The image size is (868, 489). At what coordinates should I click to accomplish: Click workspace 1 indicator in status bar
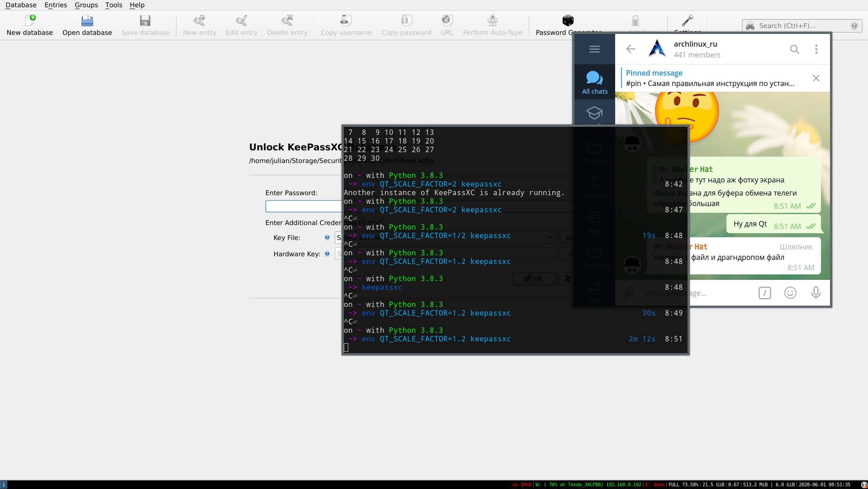(4, 484)
